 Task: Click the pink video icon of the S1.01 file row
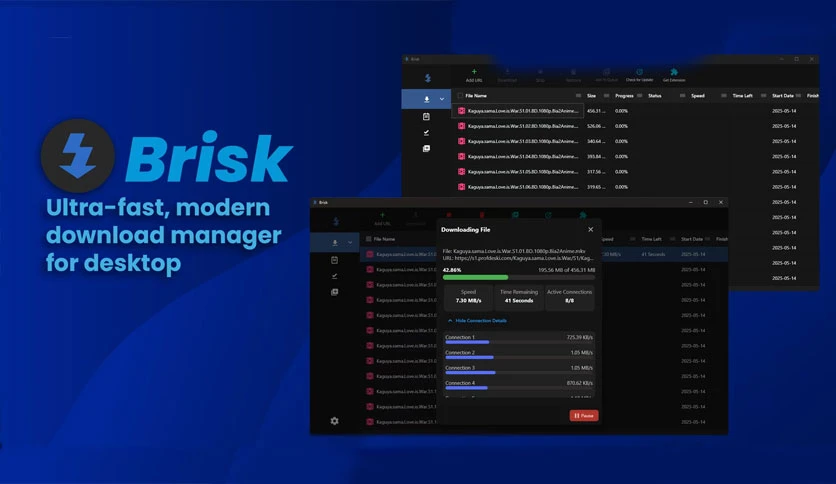(461, 111)
